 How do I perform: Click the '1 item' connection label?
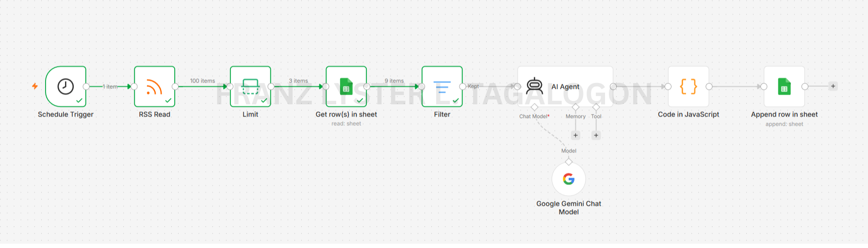click(x=110, y=87)
